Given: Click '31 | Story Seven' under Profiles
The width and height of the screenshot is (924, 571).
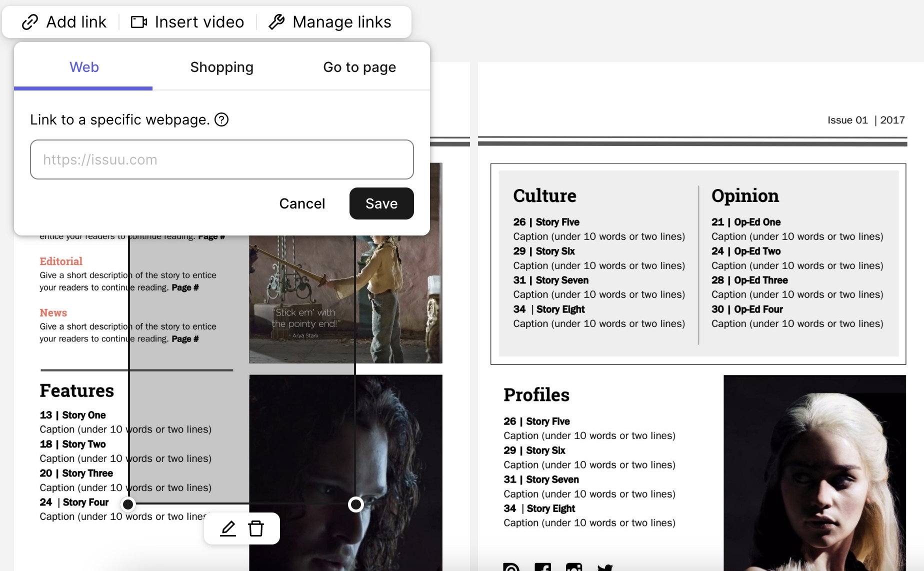Looking at the screenshot, I should coord(541,479).
